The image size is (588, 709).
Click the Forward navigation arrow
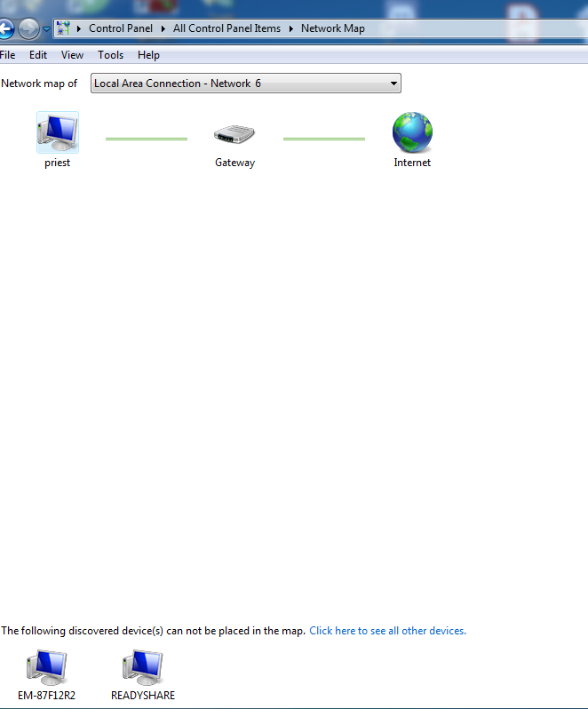point(29,29)
